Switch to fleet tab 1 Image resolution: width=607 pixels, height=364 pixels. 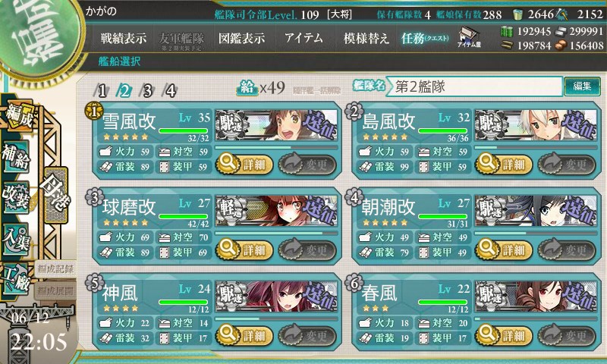pos(102,91)
